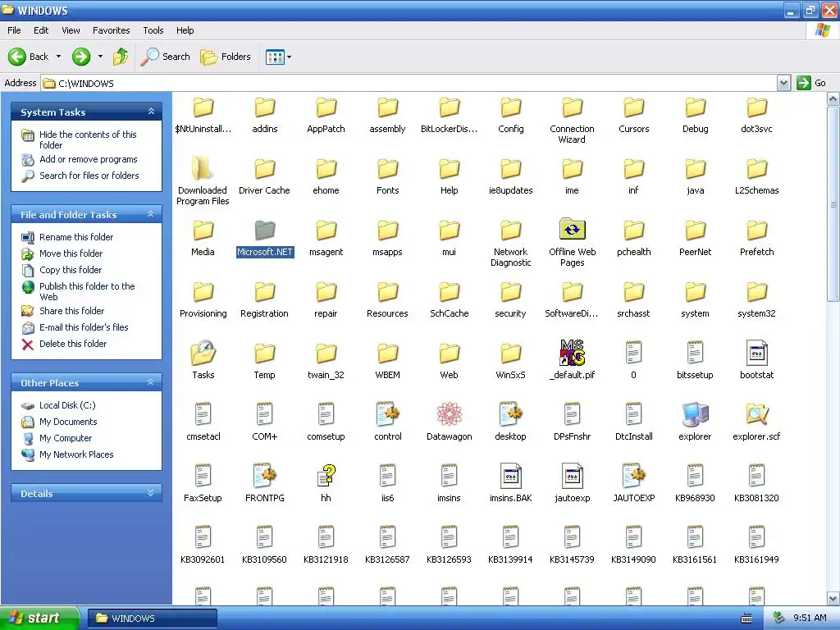Click the taskbar clock showing 9:51 AM
Viewport: 840px width, 630px height.
810,618
